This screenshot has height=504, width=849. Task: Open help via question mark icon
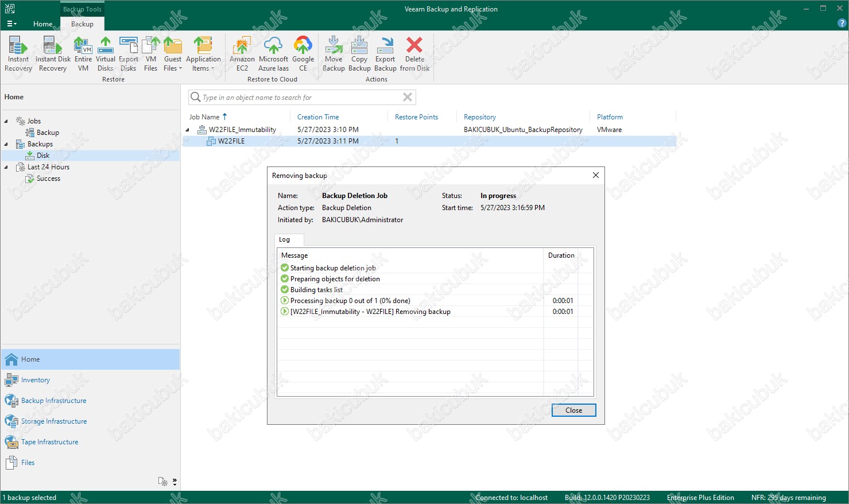(x=842, y=24)
